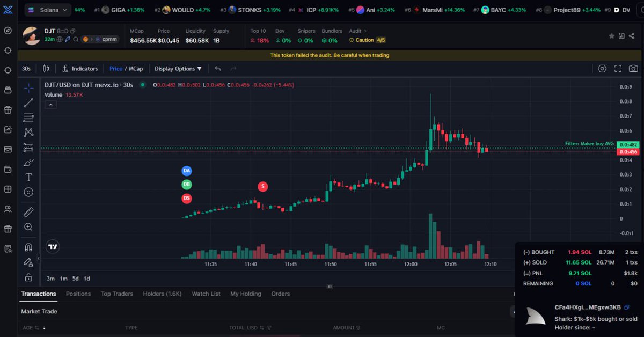This screenshot has height=337, width=644.
Task: Select the ruler measure tool
Action: tap(28, 213)
